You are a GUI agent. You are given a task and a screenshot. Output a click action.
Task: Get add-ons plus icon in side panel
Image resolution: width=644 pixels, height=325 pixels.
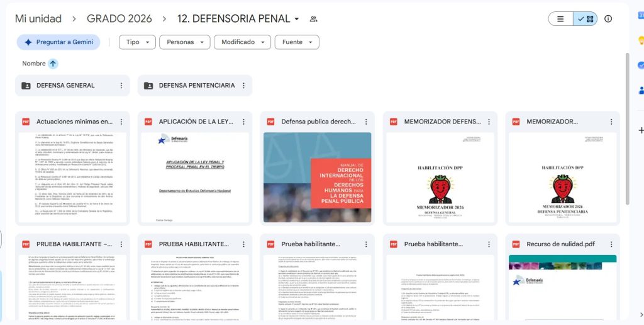641,130
